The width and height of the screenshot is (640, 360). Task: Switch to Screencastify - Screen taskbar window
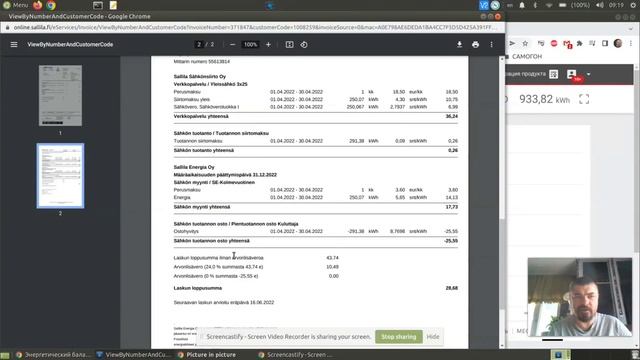(296, 355)
